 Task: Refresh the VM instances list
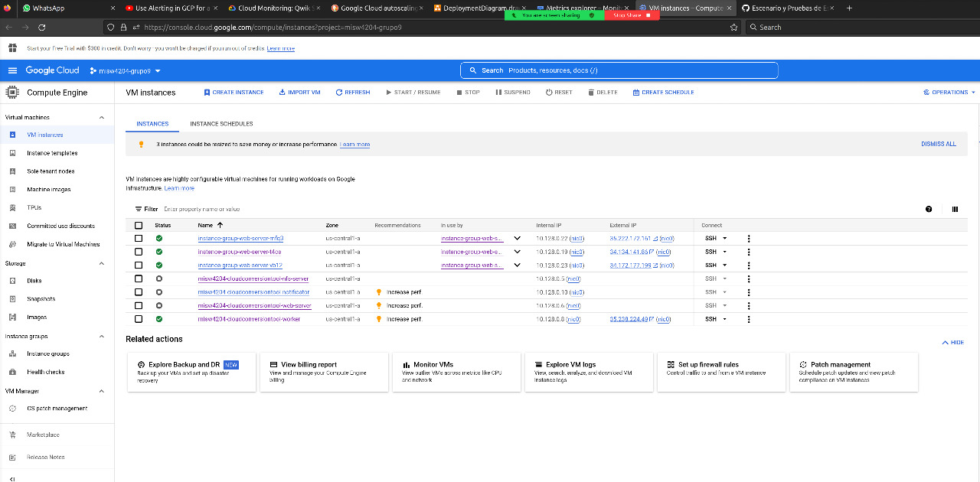(x=353, y=92)
